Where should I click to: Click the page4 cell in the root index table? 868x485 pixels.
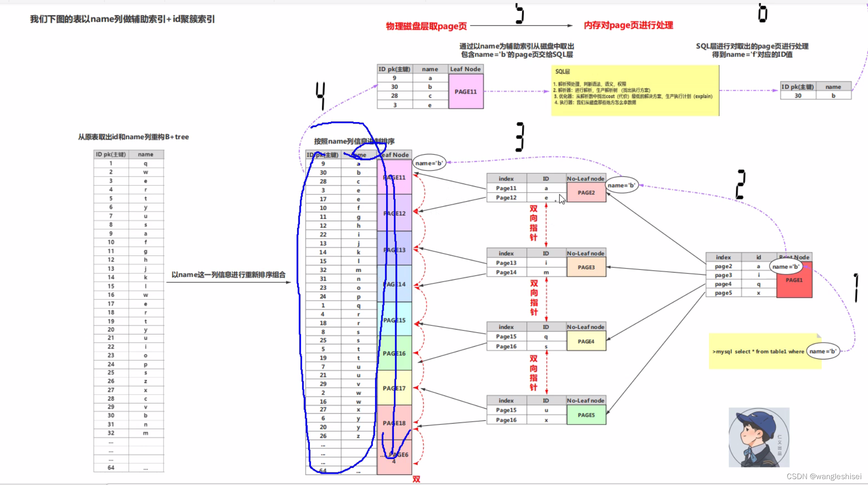pyautogui.click(x=723, y=284)
